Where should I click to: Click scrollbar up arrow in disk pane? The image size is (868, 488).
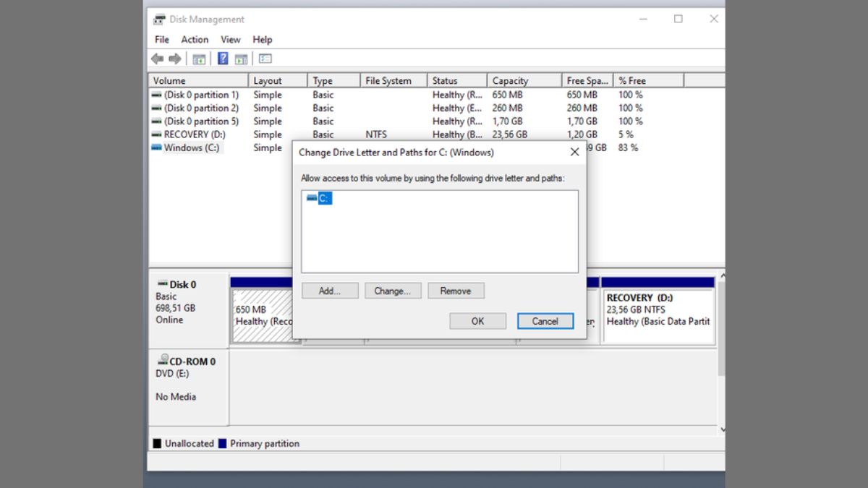(721, 276)
